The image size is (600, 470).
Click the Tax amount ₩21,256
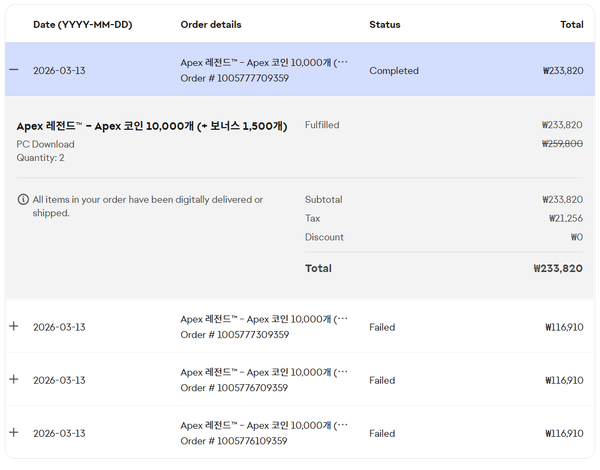pos(565,218)
